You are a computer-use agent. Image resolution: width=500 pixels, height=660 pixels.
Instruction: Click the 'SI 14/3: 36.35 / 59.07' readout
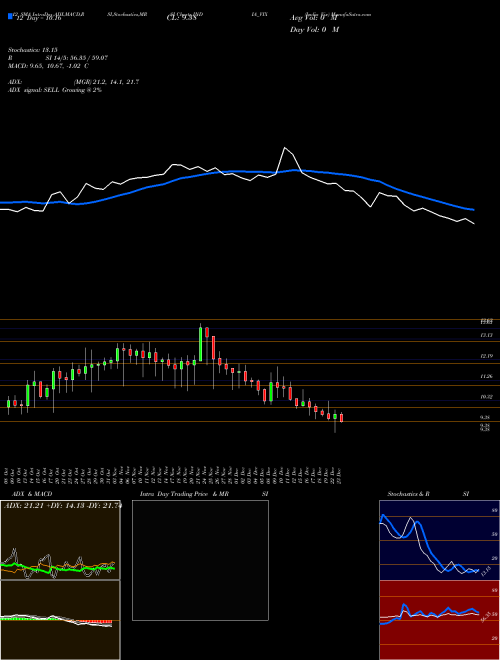point(77,58)
